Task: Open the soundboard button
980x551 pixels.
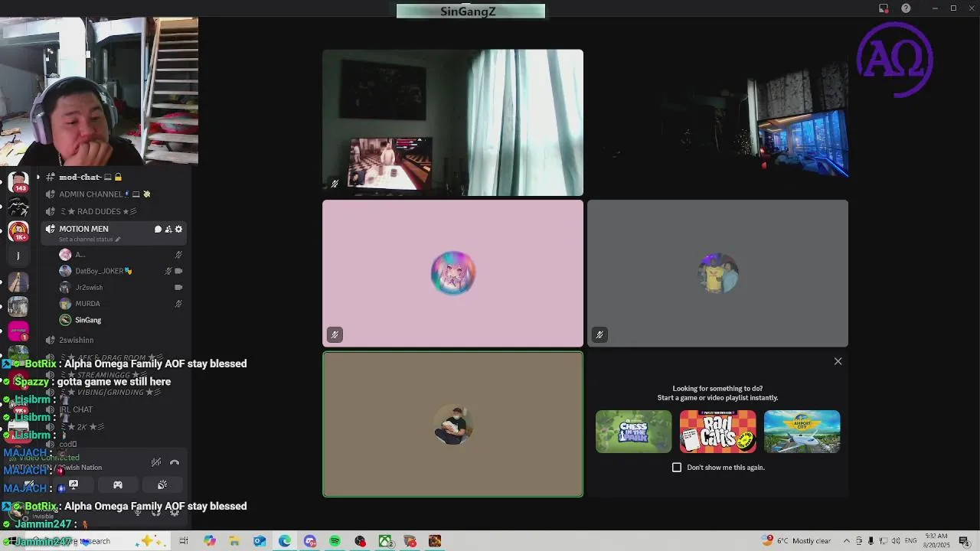Action: coord(162,484)
